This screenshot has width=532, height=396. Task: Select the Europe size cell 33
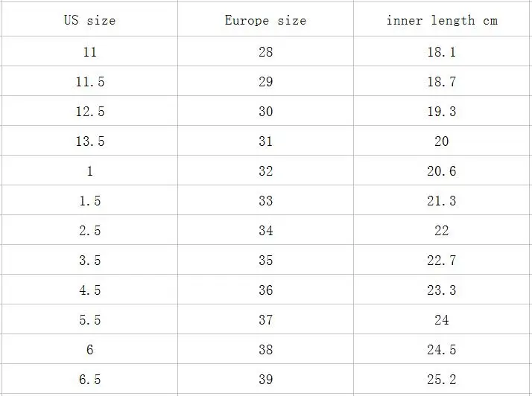pos(265,200)
